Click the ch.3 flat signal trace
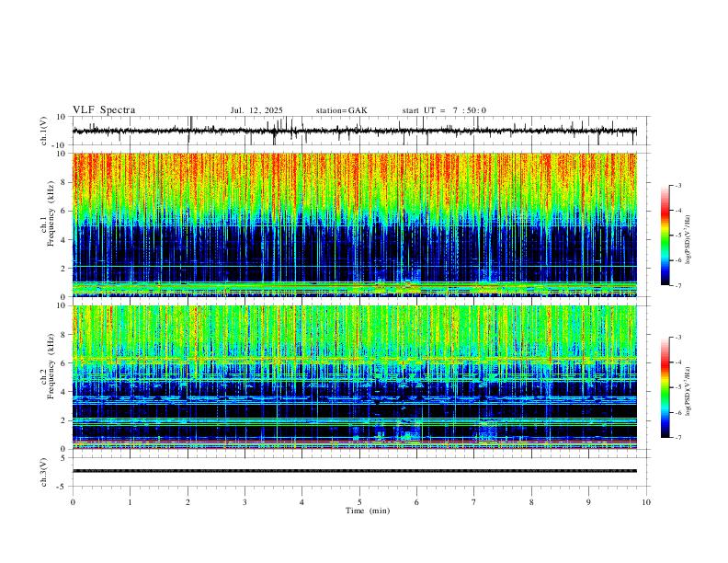 (355, 471)
